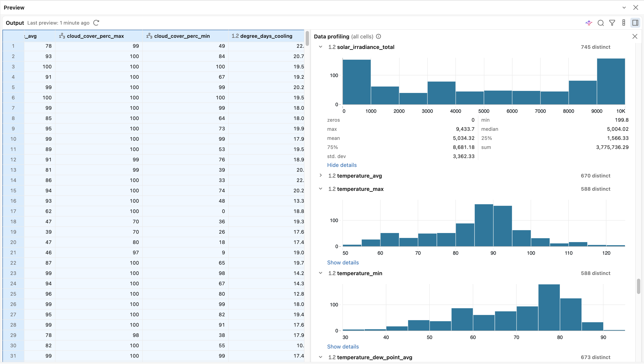Refresh the output preview
The image size is (644, 364).
click(96, 23)
